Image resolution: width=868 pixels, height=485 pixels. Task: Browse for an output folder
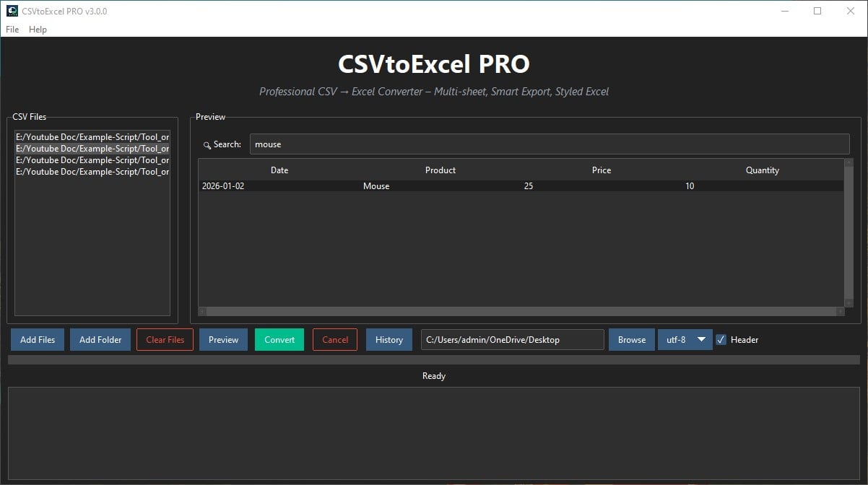pos(631,339)
